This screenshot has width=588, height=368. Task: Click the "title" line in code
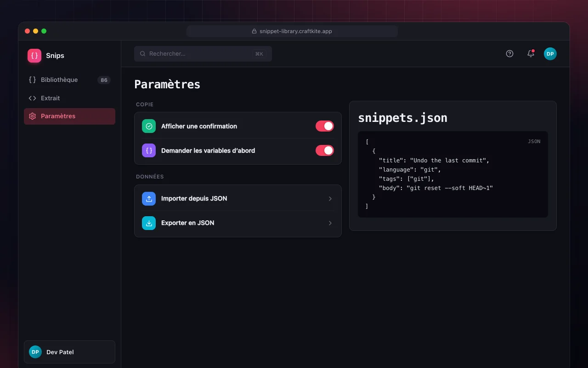point(434,161)
